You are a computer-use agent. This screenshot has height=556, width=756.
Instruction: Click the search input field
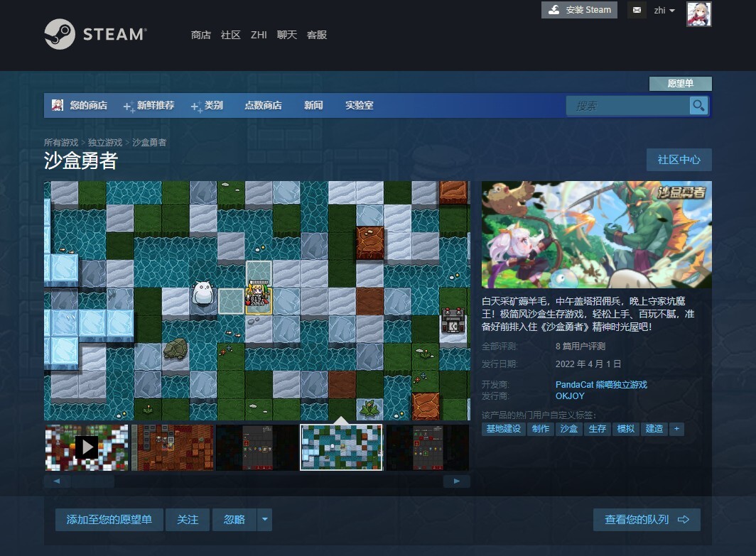click(x=628, y=106)
